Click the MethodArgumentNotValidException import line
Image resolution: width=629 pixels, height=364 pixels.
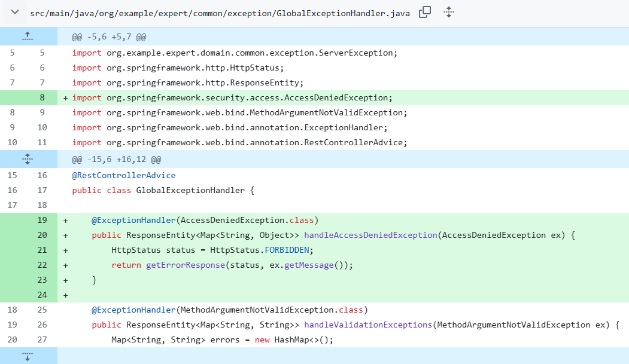pyautogui.click(x=239, y=113)
